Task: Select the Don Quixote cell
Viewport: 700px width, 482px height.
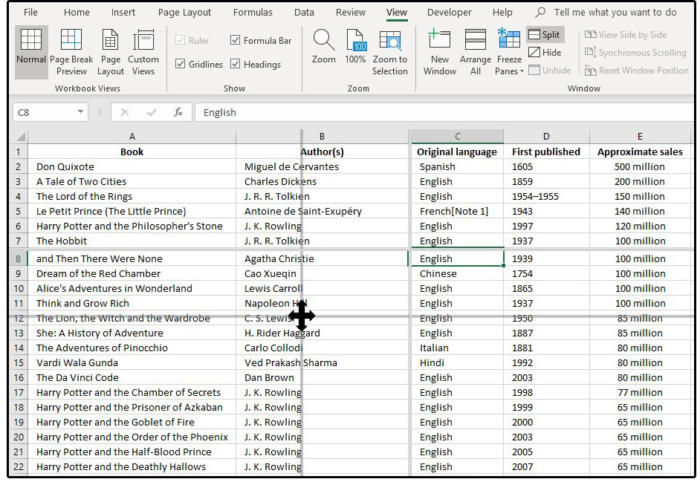Action: [x=132, y=166]
